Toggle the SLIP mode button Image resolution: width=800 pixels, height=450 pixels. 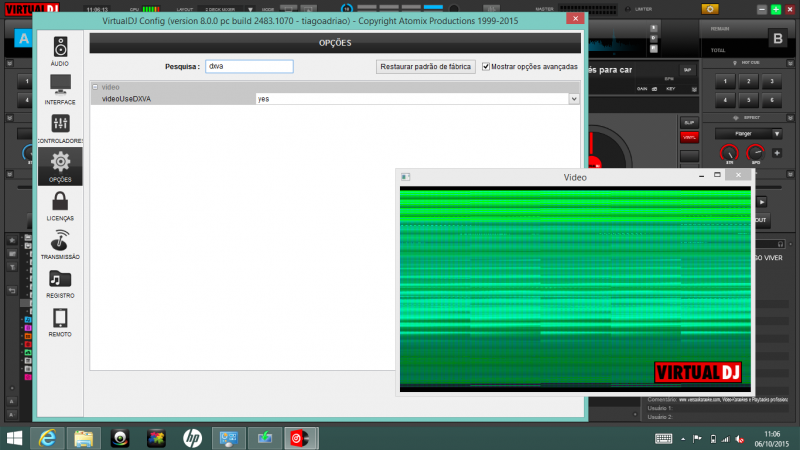pyautogui.click(x=689, y=122)
